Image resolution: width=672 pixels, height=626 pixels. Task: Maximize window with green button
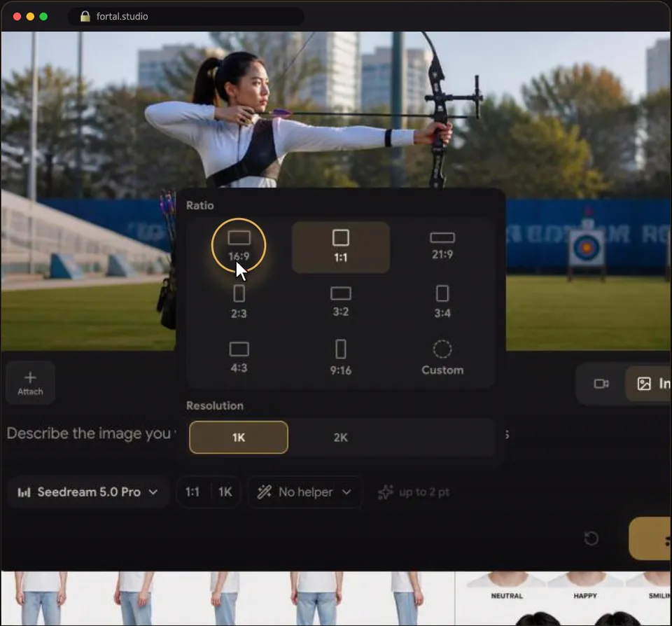43,16
